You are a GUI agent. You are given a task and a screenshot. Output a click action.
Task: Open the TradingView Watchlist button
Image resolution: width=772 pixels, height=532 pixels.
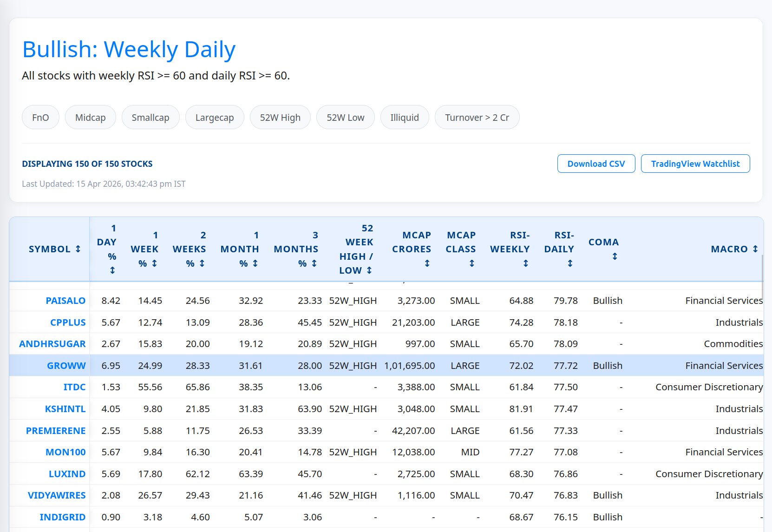click(x=695, y=164)
